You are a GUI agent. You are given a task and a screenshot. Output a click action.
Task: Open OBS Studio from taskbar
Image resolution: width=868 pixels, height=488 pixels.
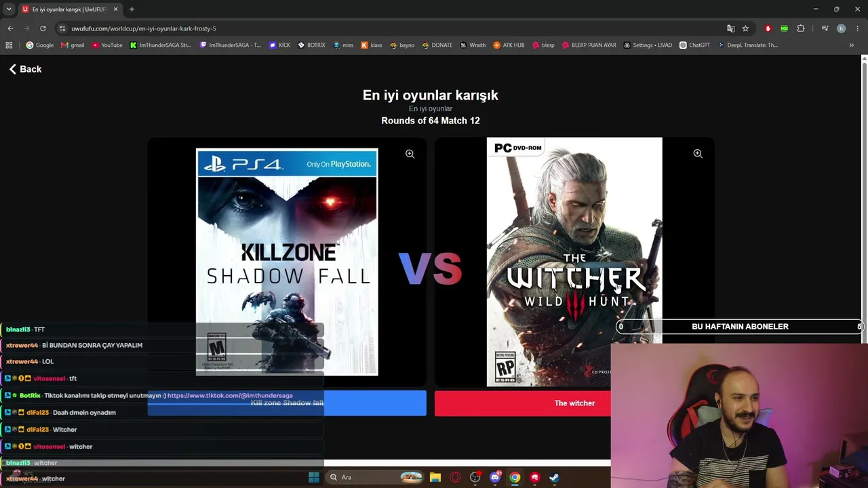(475, 477)
